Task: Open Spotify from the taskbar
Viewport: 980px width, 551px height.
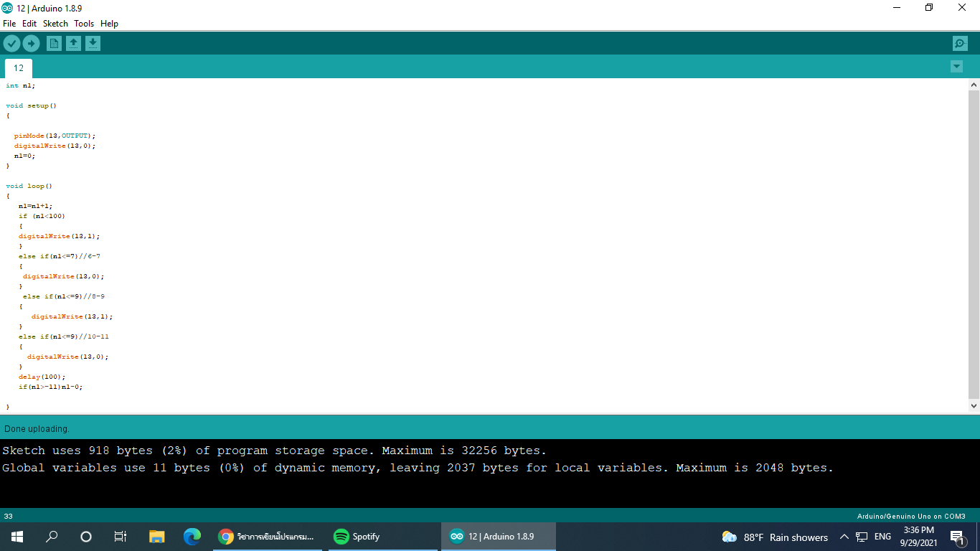Action: pyautogui.click(x=357, y=537)
